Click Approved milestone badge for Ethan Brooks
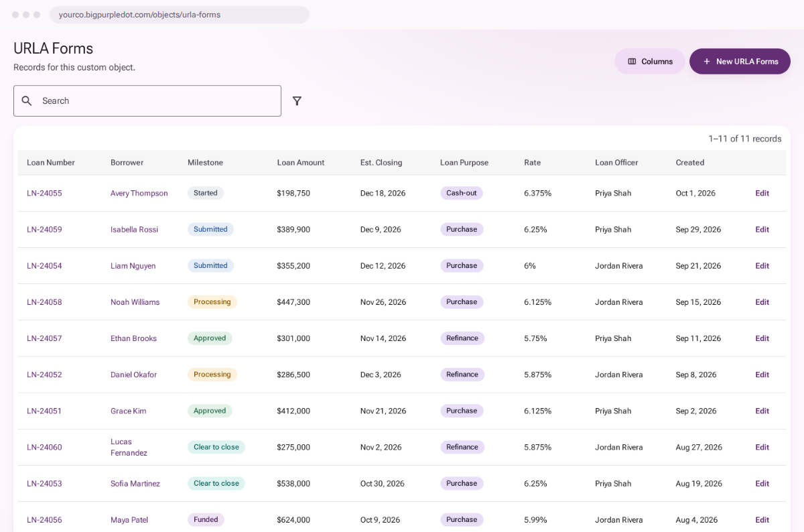This screenshot has height=532, width=804. click(x=210, y=338)
